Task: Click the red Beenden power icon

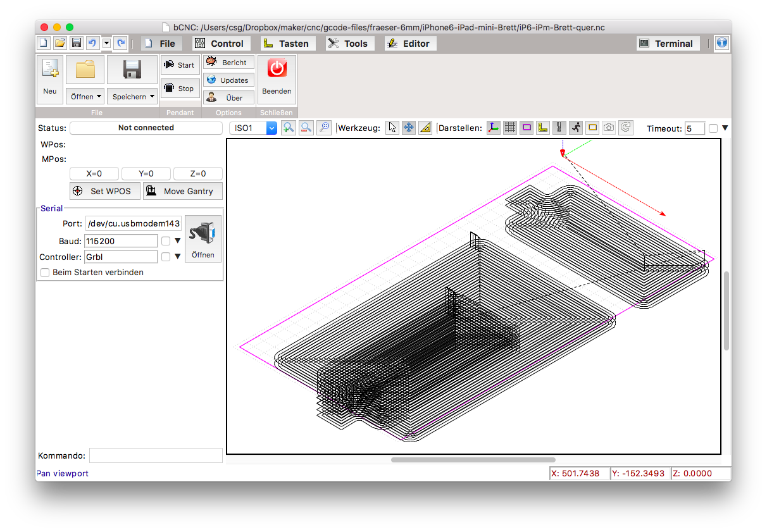Action: pyautogui.click(x=277, y=68)
